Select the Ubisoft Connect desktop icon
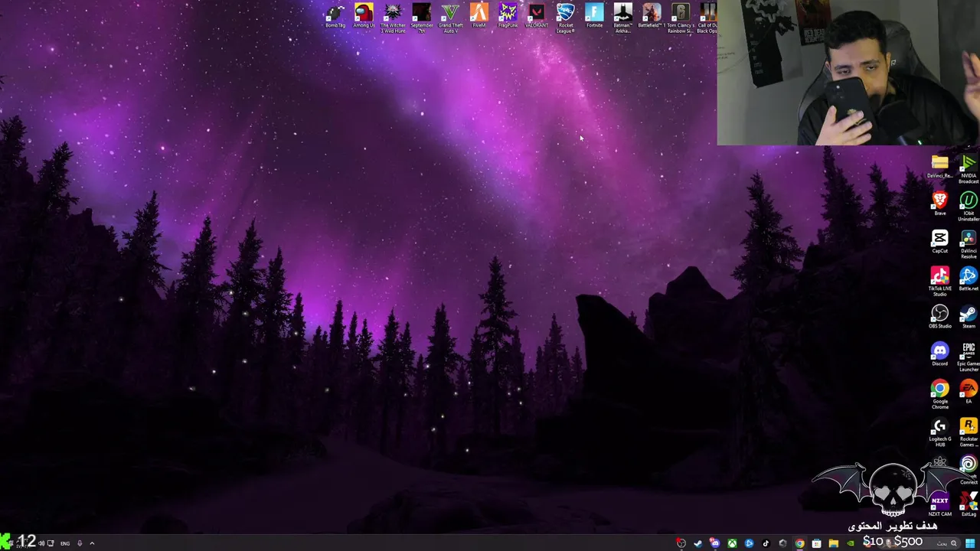 [x=969, y=470]
